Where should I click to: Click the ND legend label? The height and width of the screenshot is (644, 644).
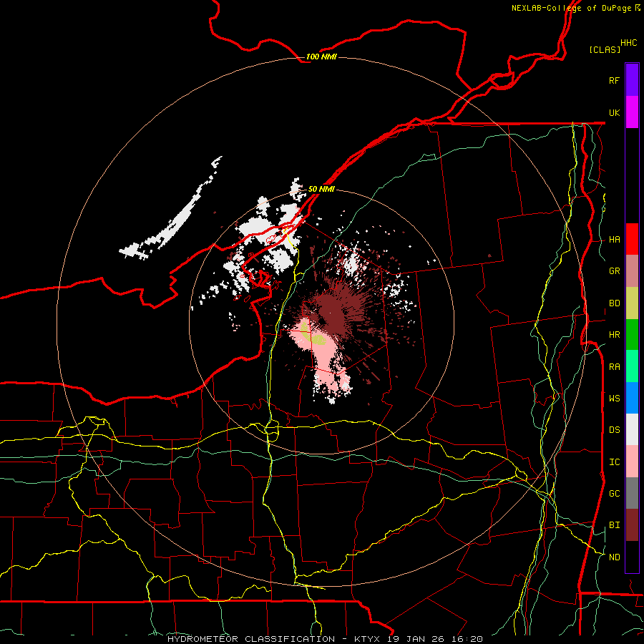[x=614, y=557]
